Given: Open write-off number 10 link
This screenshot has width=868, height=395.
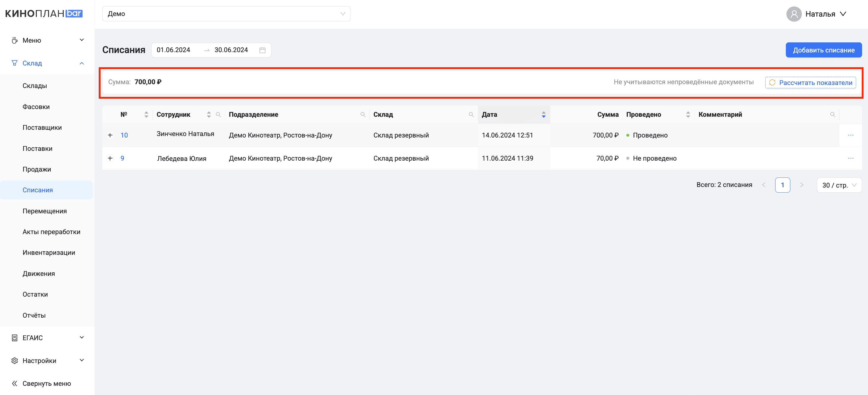Looking at the screenshot, I should pos(124,135).
